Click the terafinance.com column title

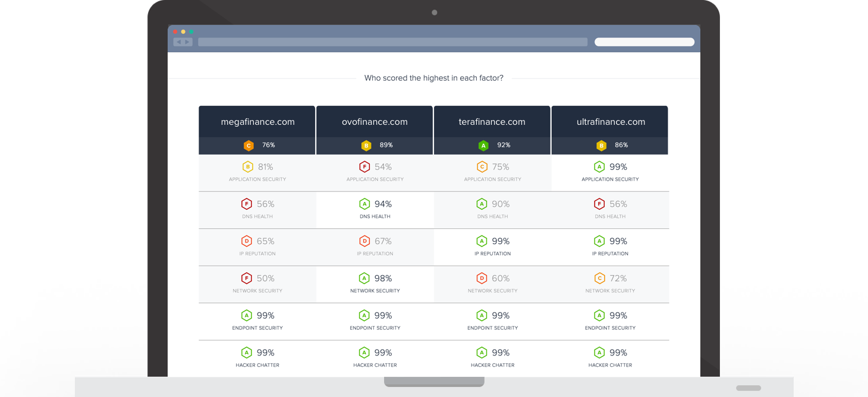coord(492,121)
